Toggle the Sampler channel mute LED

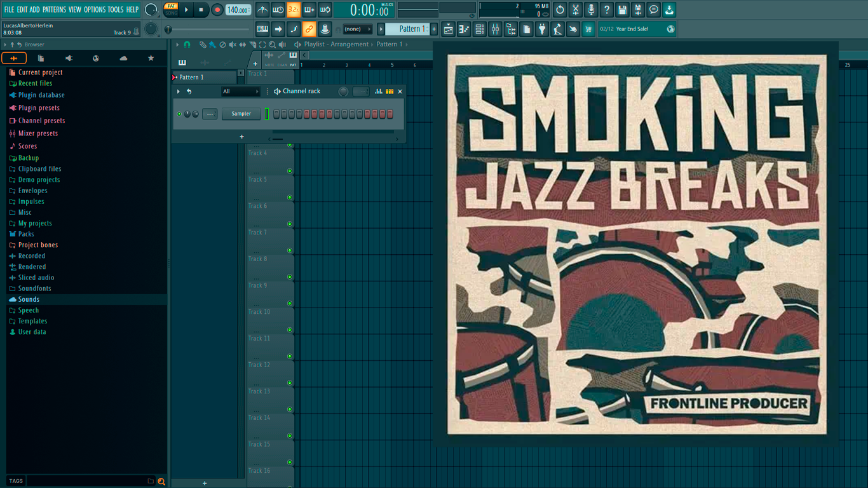coord(179,114)
